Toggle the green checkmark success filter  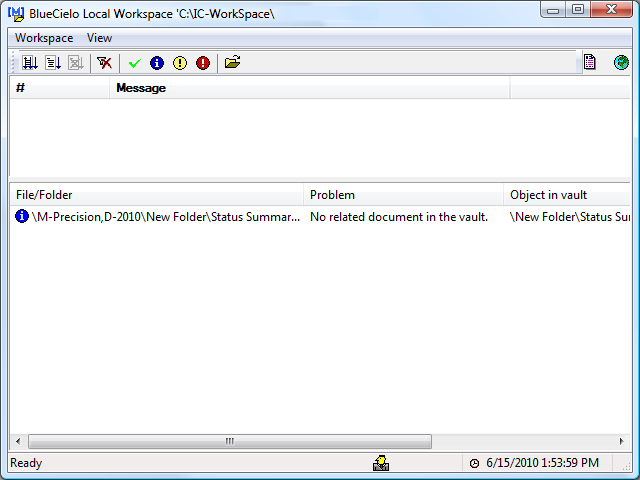tap(134, 63)
